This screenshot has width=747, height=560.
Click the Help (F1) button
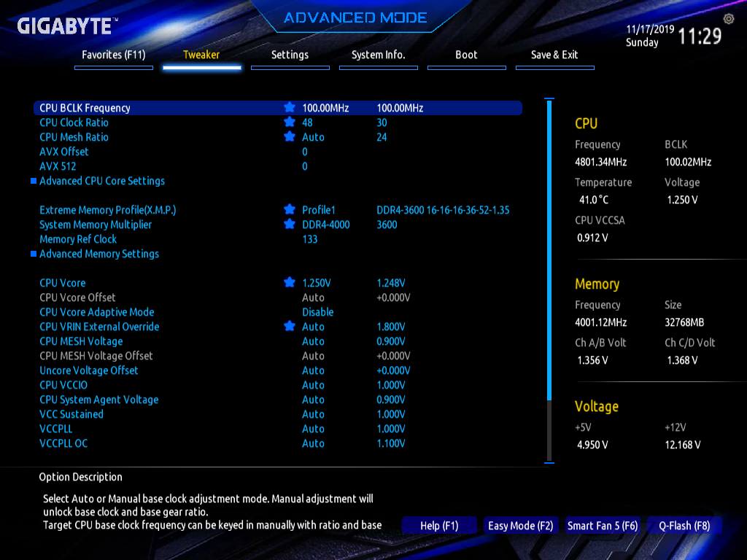point(439,526)
